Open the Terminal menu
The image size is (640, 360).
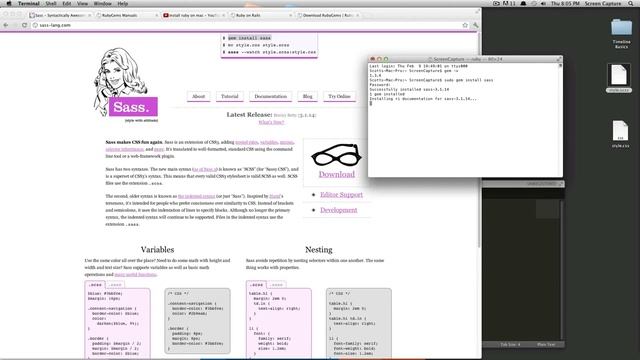[x=29, y=4]
